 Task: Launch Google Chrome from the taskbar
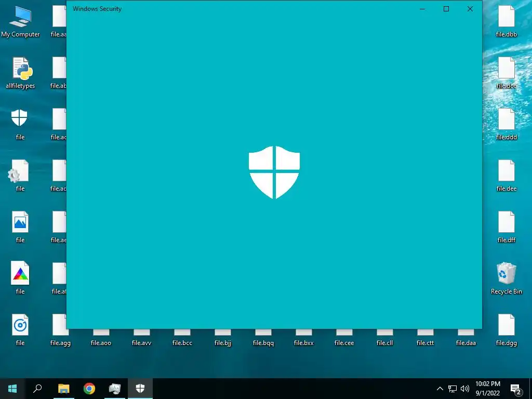tap(89, 389)
